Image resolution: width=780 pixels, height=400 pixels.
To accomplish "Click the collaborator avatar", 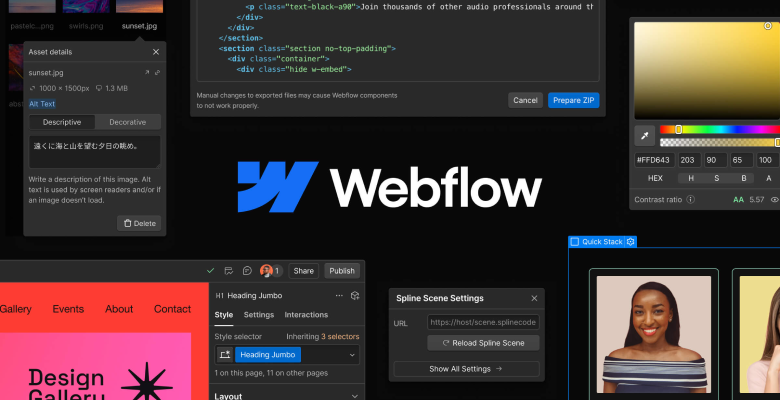I will tap(266, 271).
